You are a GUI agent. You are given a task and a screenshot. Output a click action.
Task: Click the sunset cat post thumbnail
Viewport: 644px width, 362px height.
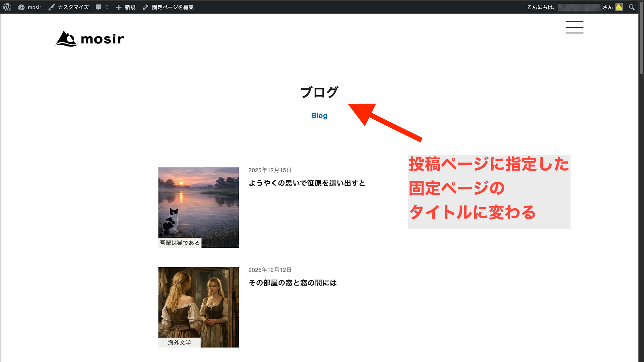[199, 201]
